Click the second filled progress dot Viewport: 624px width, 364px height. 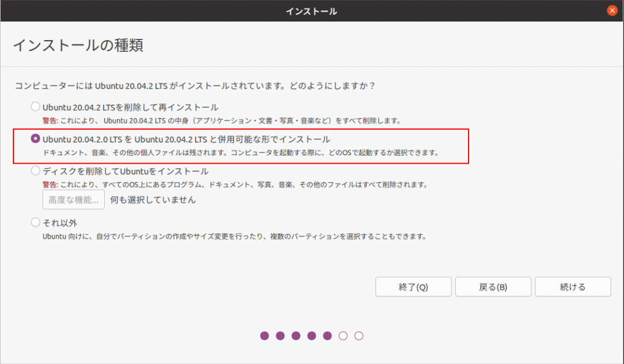click(x=280, y=335)
